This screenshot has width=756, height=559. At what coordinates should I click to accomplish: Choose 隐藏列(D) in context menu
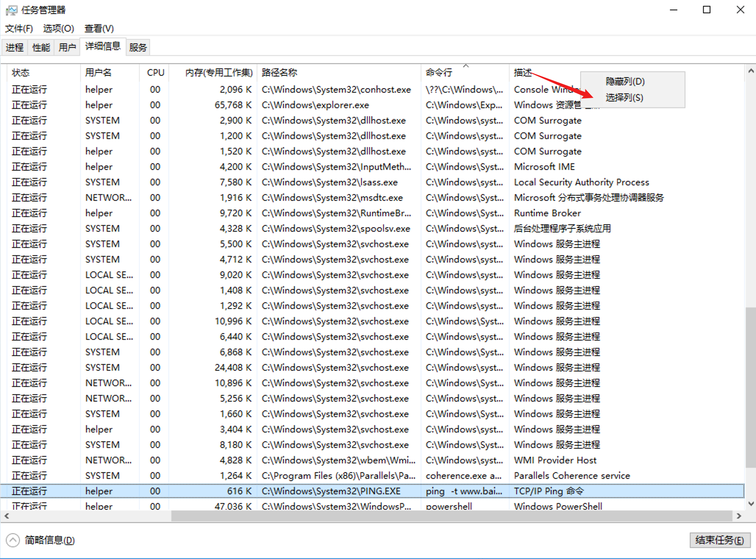tap(625, 81)
